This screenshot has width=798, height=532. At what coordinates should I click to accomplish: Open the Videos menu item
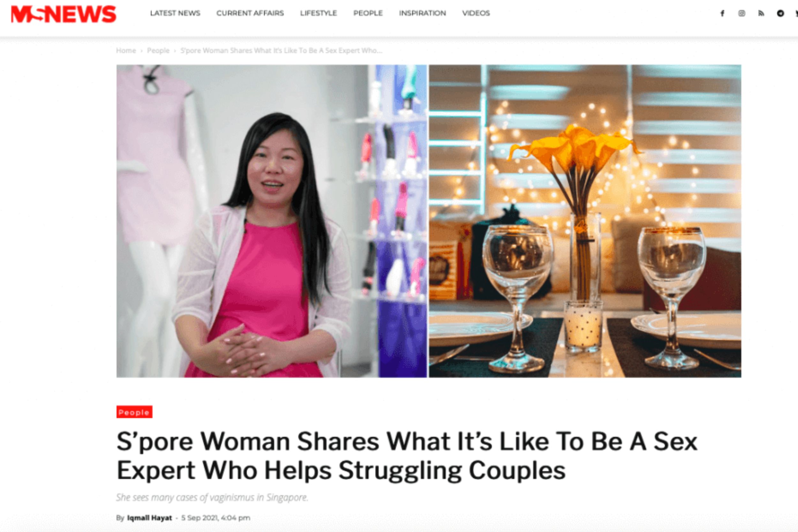tap(476, 13)
